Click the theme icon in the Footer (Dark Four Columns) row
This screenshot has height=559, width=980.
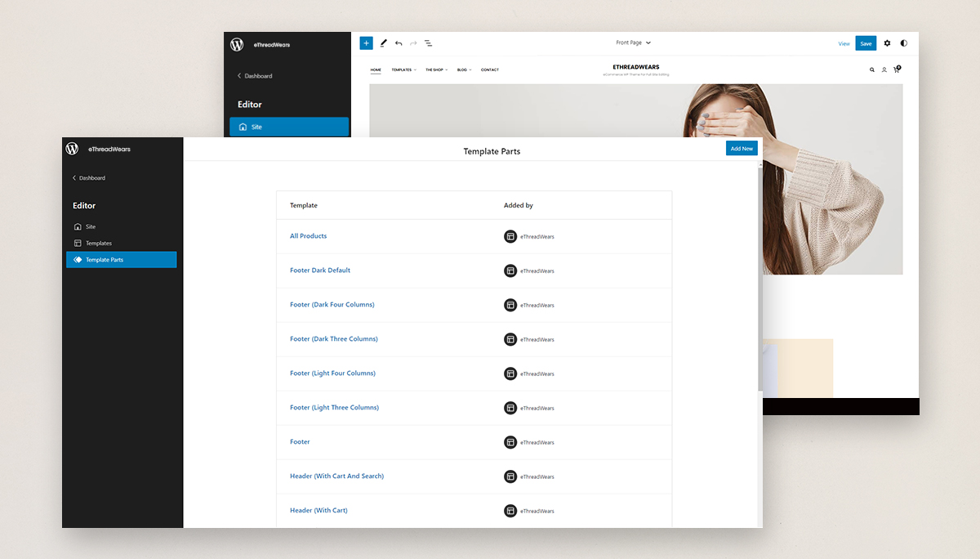(510, 305)
